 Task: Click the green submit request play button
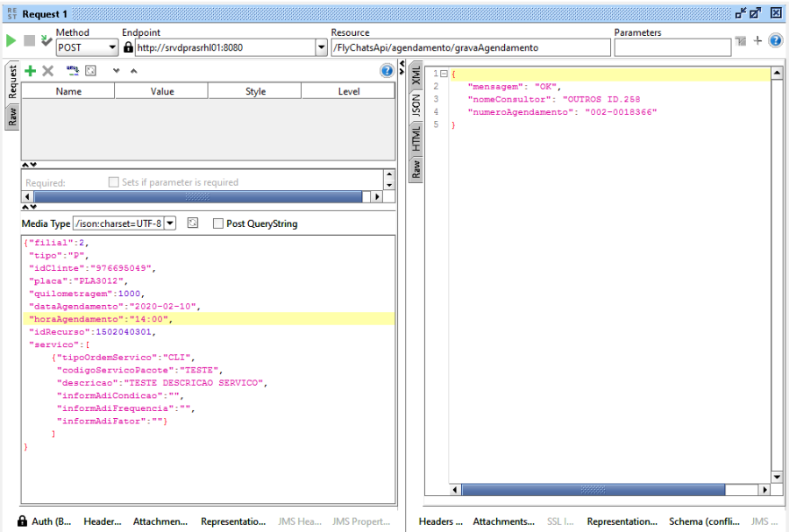(x=11, y=41)
